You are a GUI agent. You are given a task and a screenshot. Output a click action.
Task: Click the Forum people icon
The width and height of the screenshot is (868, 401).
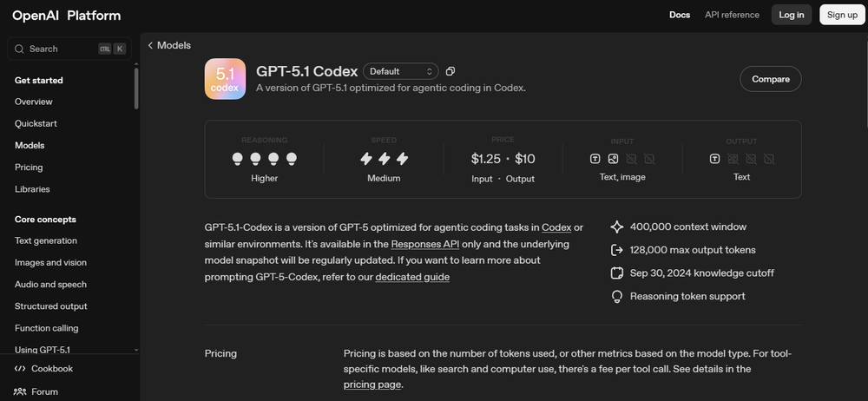tap(20, 391)
